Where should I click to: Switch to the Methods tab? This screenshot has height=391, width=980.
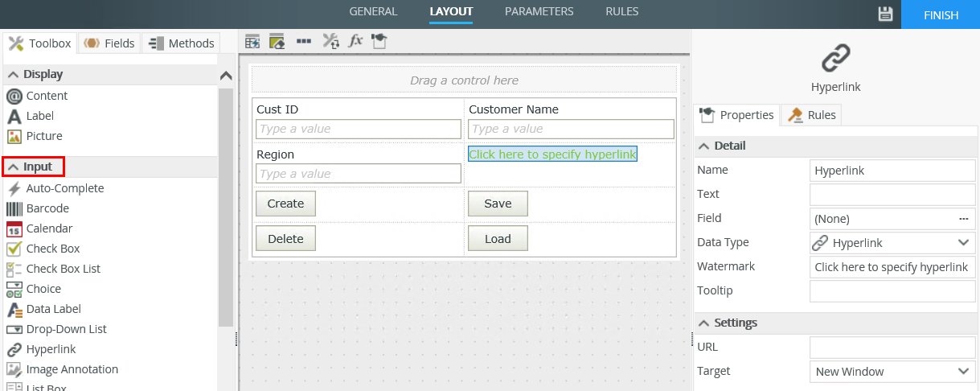tap(181, 43)
